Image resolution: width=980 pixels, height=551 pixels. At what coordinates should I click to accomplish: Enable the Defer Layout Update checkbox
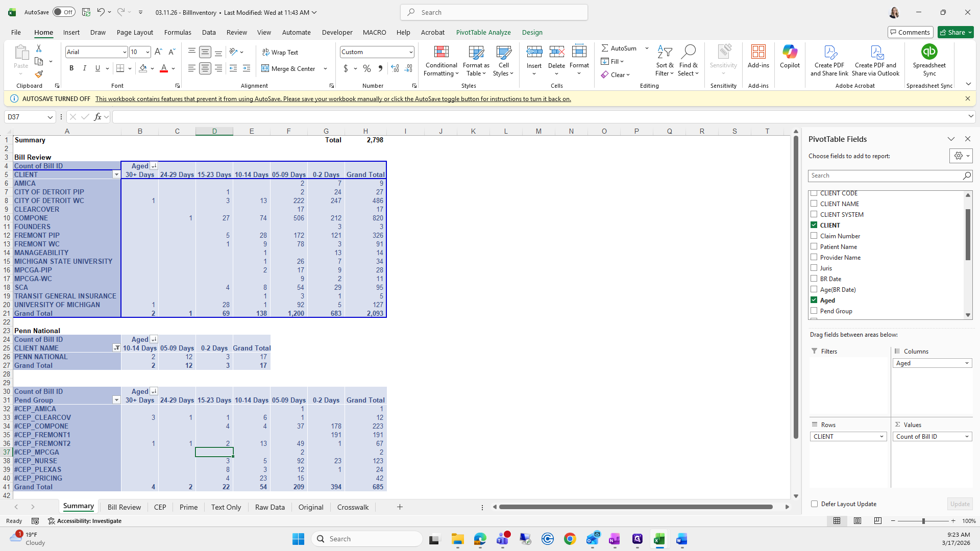tap(815, 504)
